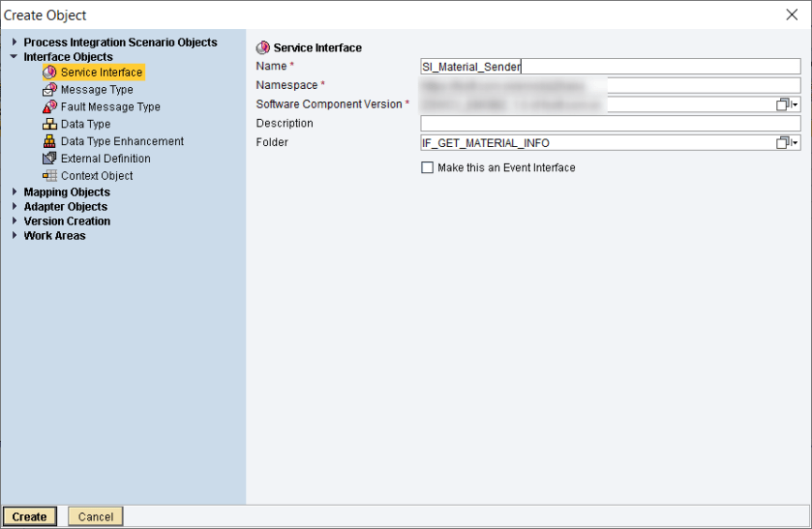Click the Message Type envelope icon
The height and width of the screenshot is (529, 812).
tap(50, 90)
